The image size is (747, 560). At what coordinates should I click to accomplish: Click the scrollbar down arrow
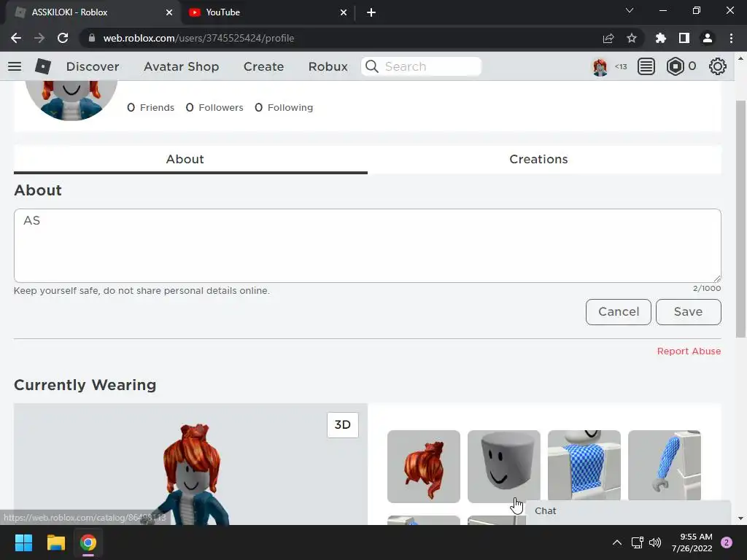pyautogui.click(x=740, y=518)
